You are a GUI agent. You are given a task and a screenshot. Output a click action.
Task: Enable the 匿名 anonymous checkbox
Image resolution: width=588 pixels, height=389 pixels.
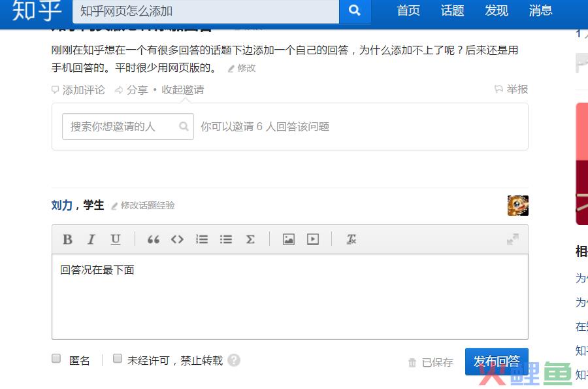pos(56,358)
